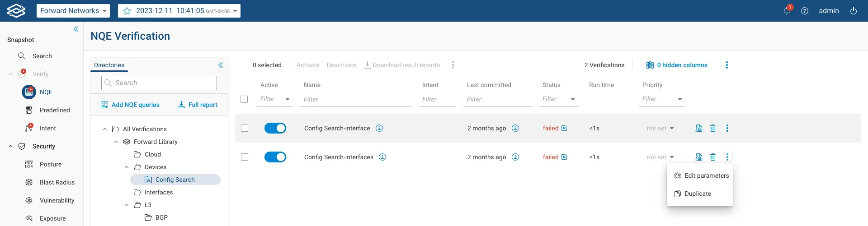
Task: Delete the Config Search-interface verification
Action: click(713, 128)
